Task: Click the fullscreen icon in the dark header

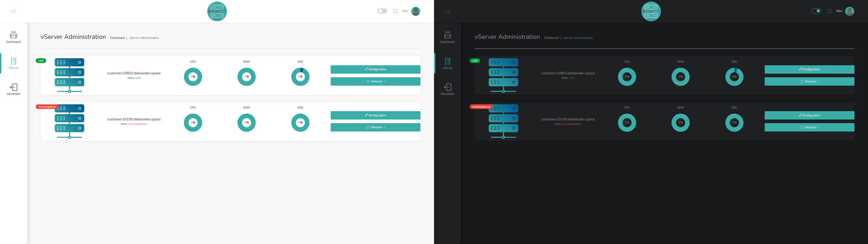Action: click(x=829, y=11)
